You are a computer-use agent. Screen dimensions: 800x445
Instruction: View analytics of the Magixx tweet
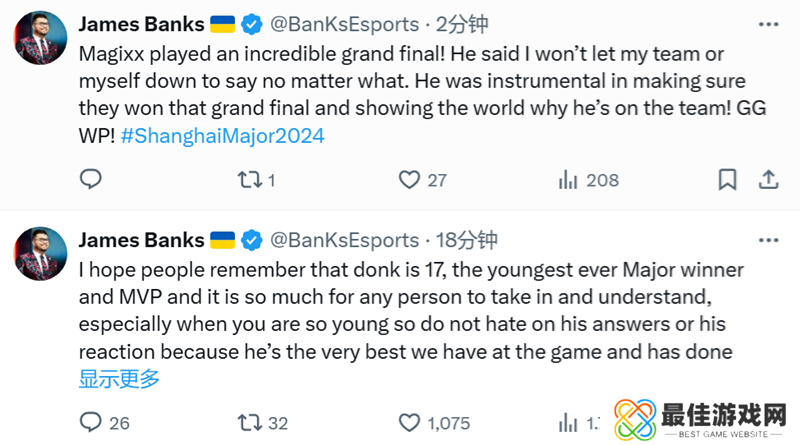[x=569, y=180]
